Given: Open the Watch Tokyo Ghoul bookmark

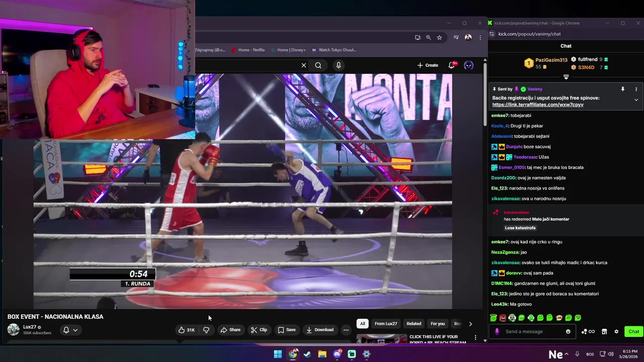Looking at the screenshot, I should coord(334,50).
